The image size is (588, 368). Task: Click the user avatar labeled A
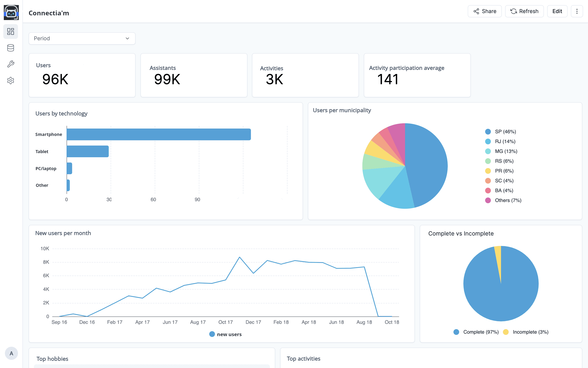tap(11, 353)
